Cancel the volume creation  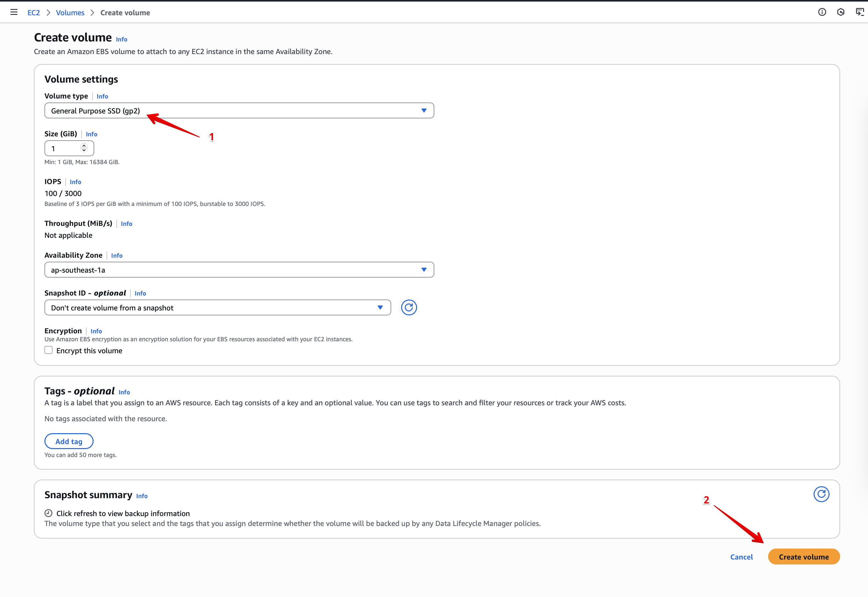(x=742, y=557)
